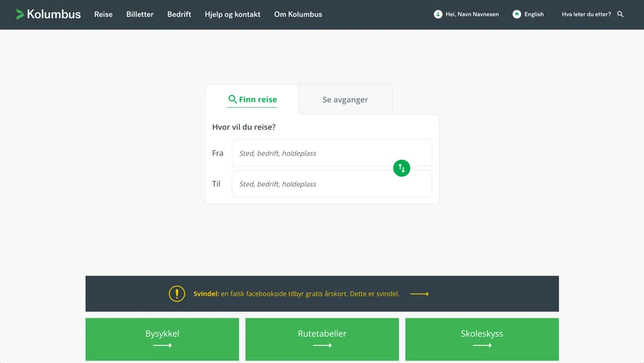Read the Svindel warning message text
This screenshot has width=644, height=363.
pos(296,294)
